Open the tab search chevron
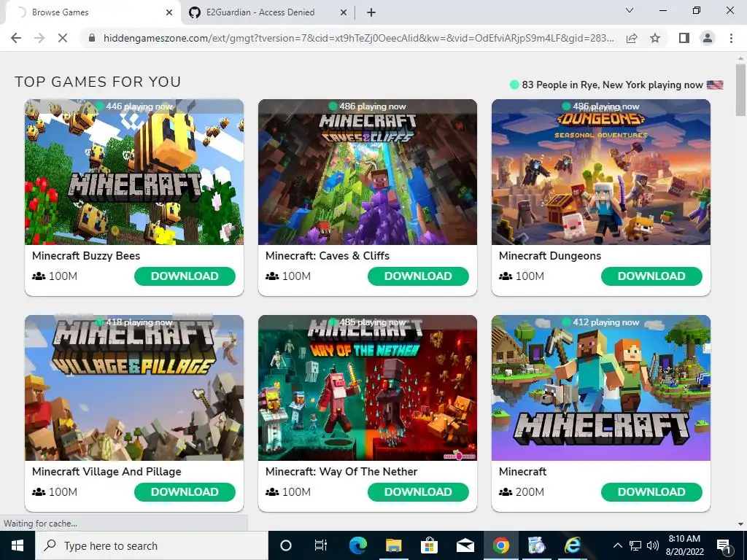 pos(630,10)
